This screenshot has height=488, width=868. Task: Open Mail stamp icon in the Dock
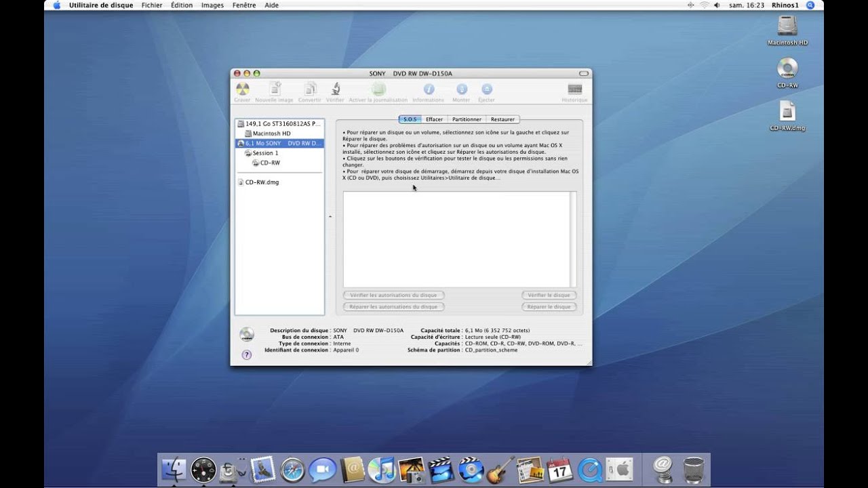click(x=262, y=469)
